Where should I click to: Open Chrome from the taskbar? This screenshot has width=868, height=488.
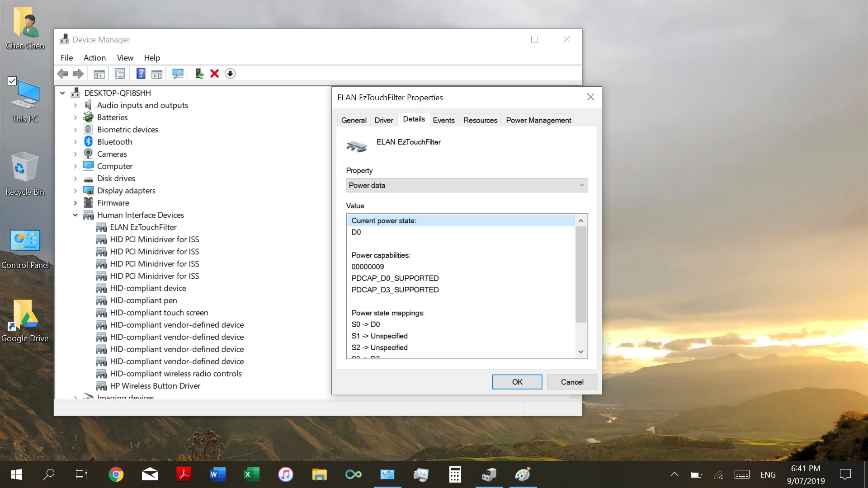coord(116,474)
